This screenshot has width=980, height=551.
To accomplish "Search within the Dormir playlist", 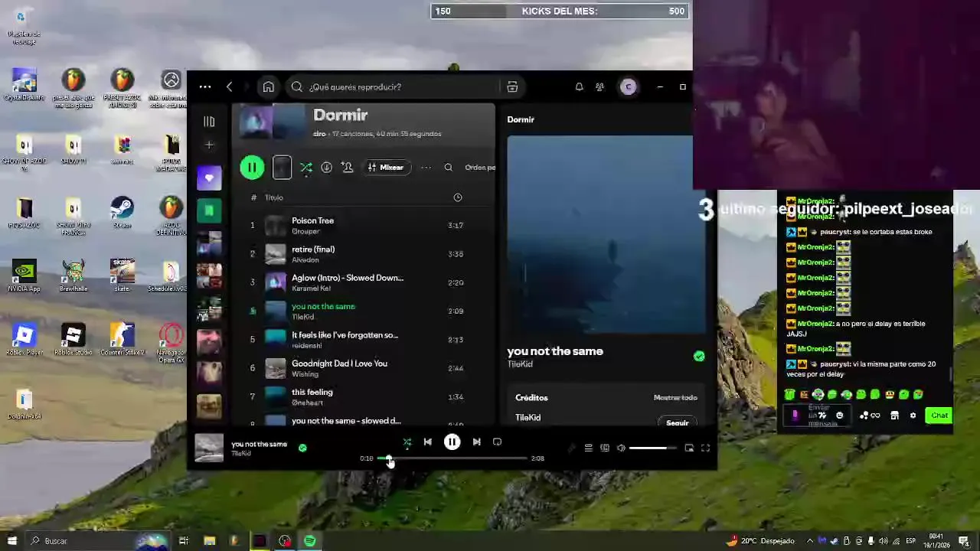I will coord(448,167).
